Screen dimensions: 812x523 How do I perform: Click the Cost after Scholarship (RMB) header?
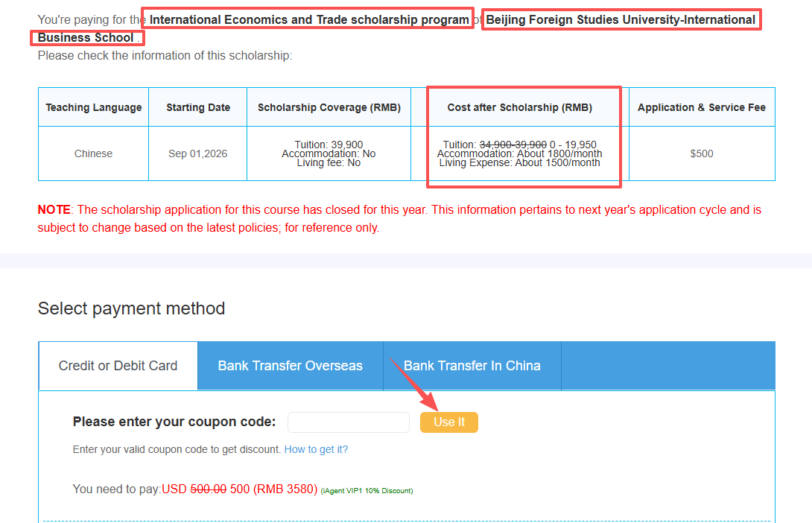point(519,107)
